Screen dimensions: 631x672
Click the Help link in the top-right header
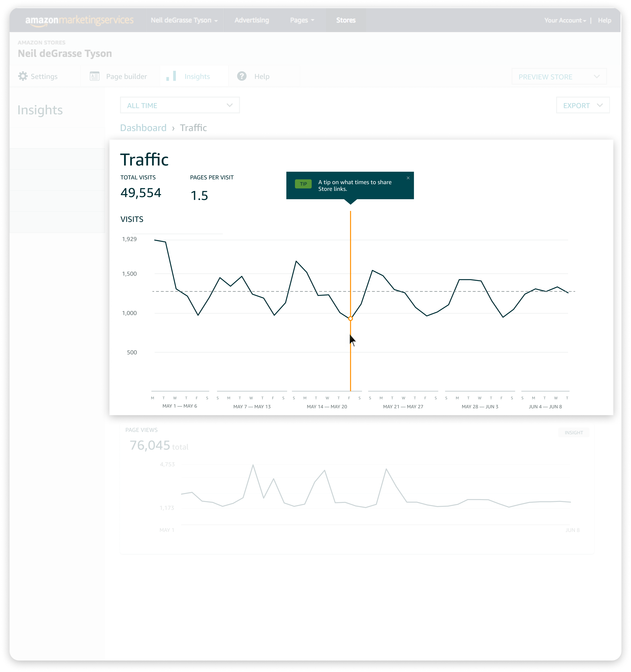(x=605, y=20)
